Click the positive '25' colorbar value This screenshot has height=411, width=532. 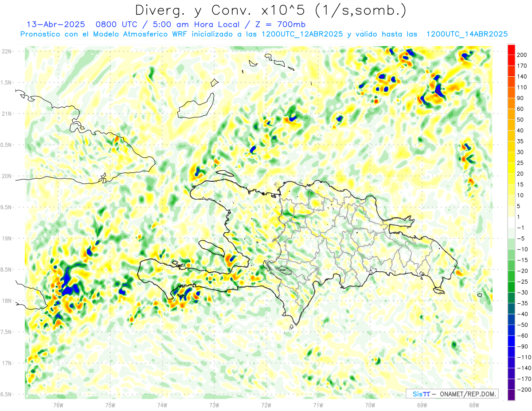[520, 163]
